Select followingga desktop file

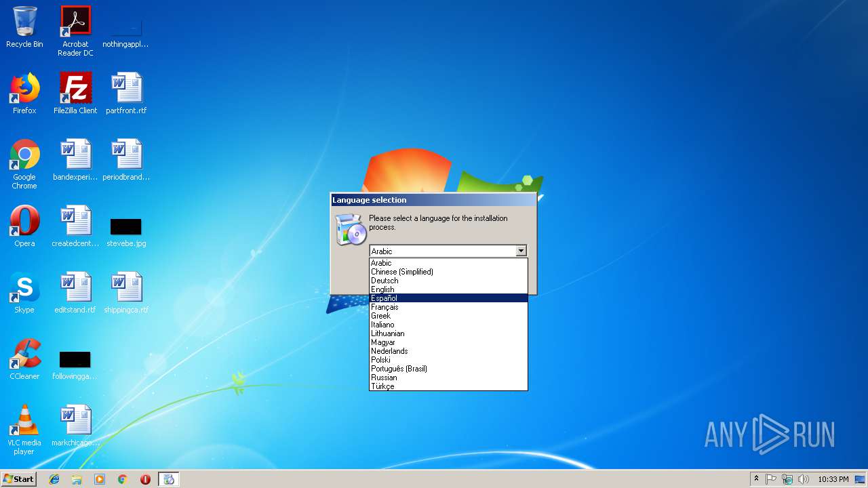[x=75, y=365]
